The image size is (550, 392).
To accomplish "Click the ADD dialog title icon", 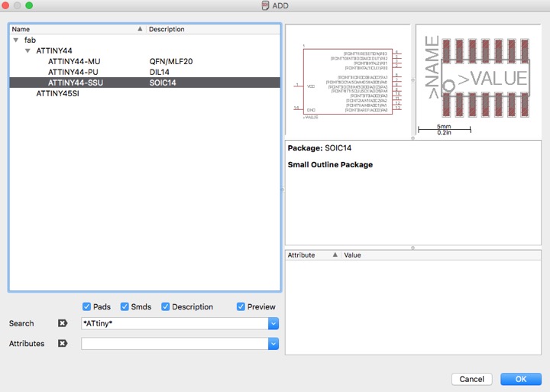I will pyautogui.click(x=266, y=5).
